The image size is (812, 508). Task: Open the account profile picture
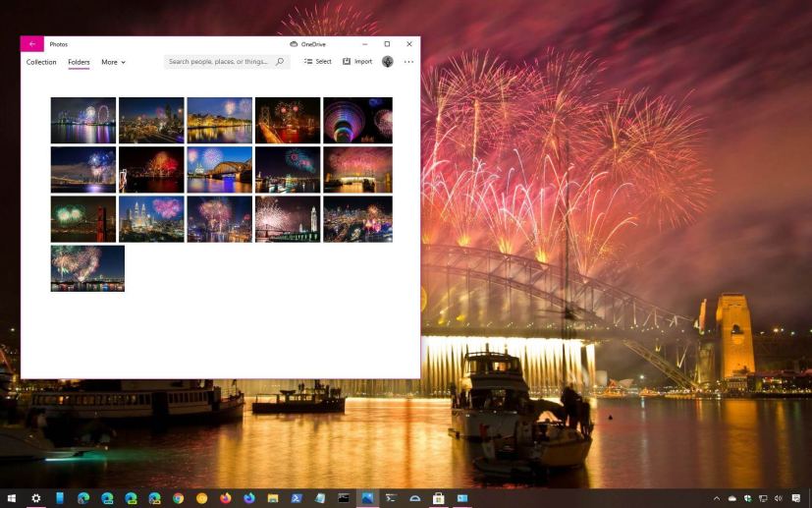(x=388, y=62)
